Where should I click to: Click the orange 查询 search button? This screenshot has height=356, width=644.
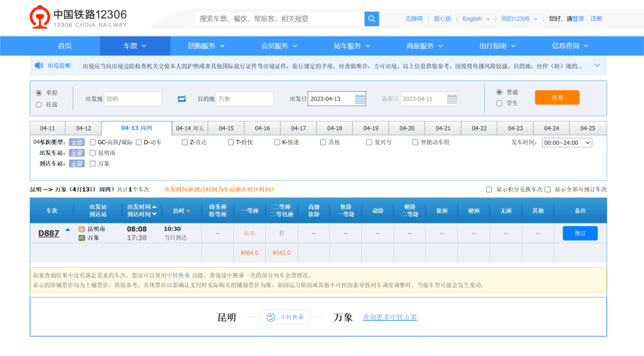557,98
